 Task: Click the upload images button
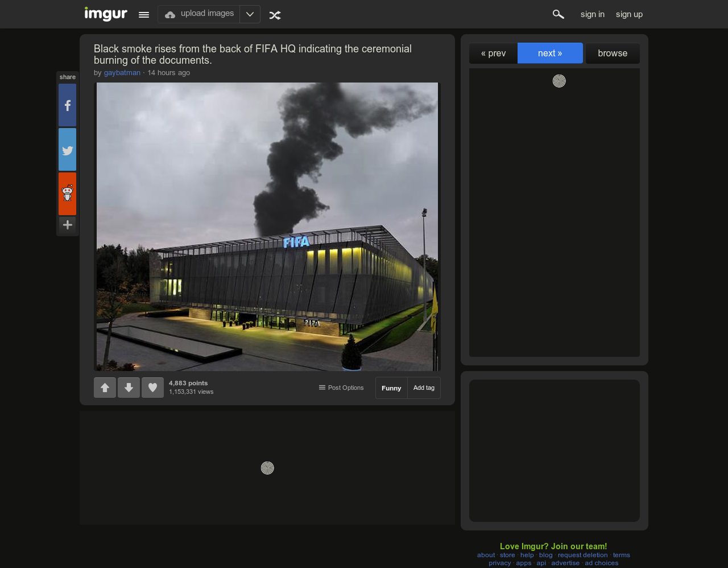[199, 14]
